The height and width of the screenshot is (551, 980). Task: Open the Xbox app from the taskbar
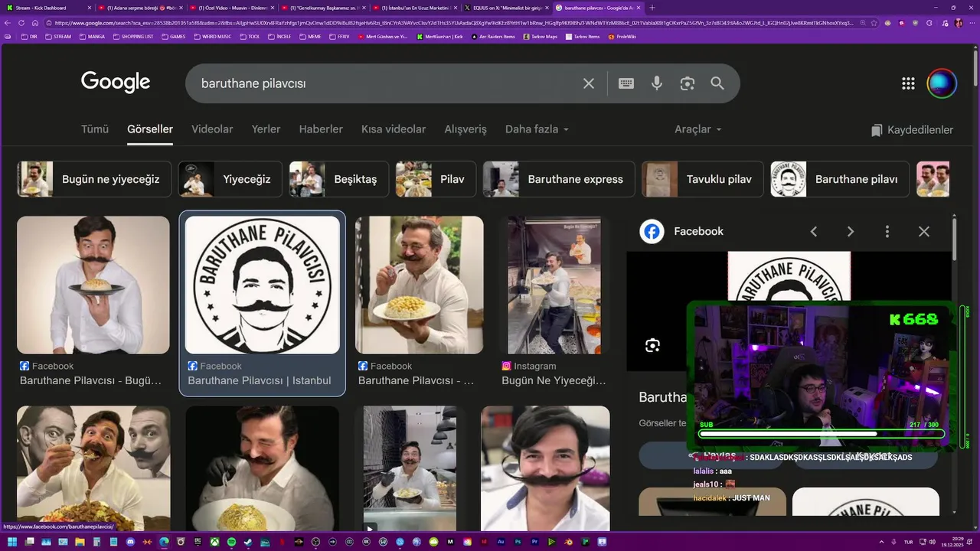(214, 542)
